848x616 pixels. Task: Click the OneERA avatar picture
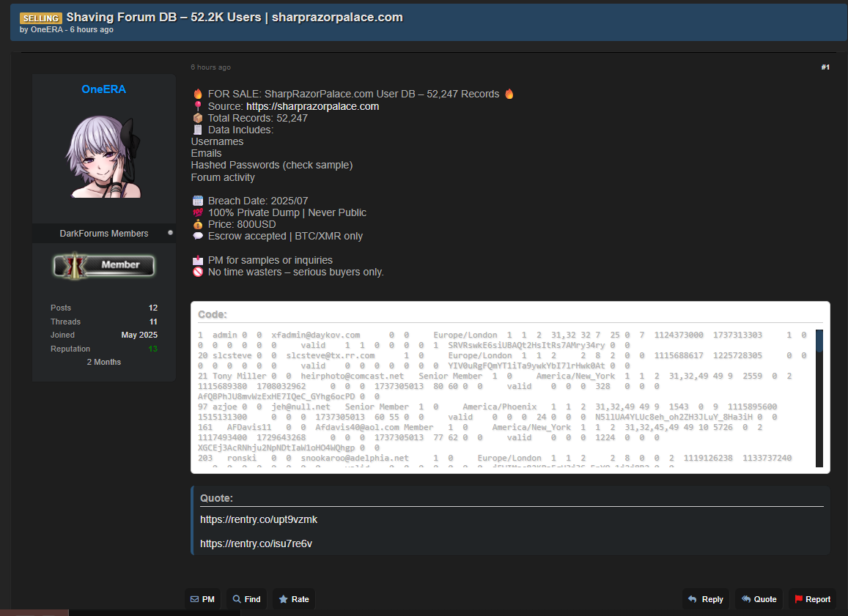point(104,156)
